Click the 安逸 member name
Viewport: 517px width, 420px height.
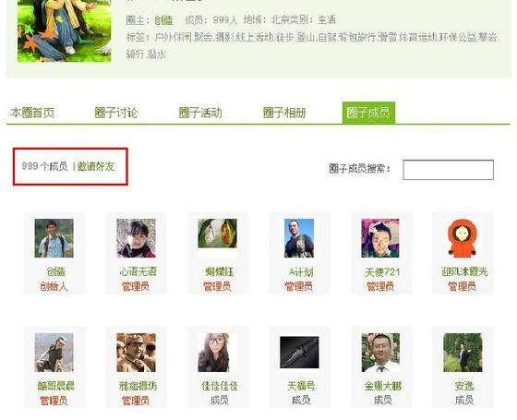pyautogui.click(x=464, y=386)
